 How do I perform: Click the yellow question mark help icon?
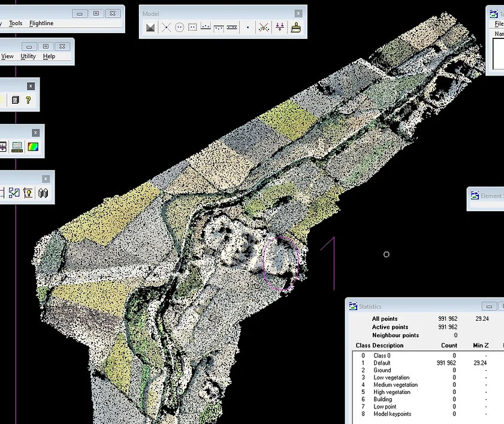(28, 100)
